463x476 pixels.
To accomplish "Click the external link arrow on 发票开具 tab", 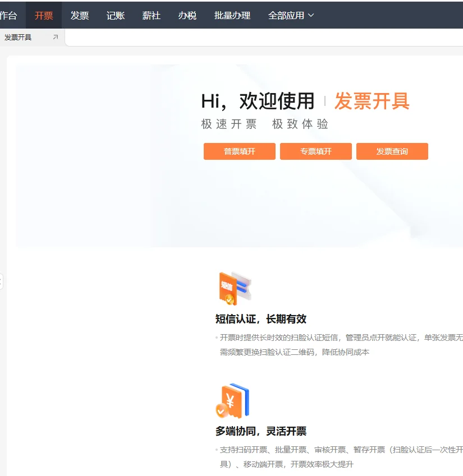I will pyautogui.click(x=53, y=37).
